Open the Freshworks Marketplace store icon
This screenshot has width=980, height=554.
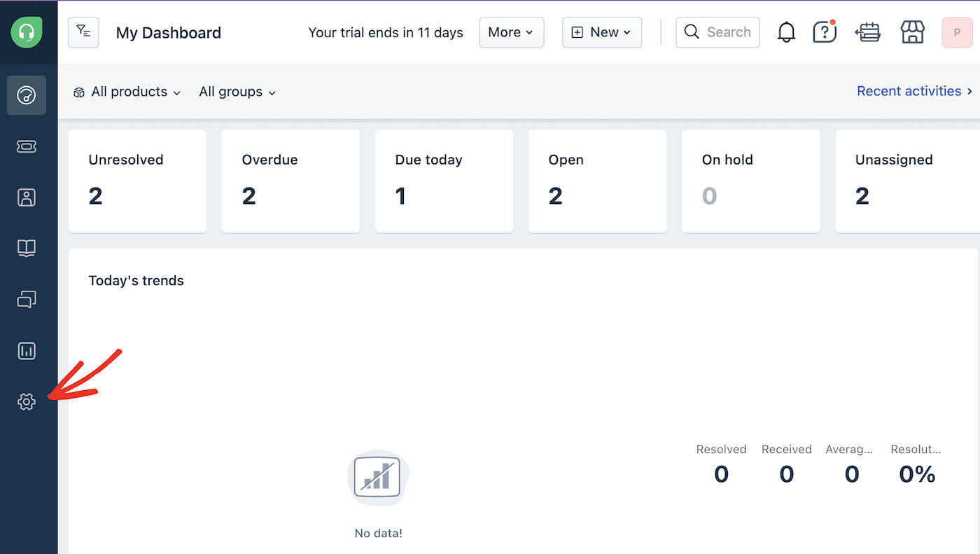(x=912, y=32)
